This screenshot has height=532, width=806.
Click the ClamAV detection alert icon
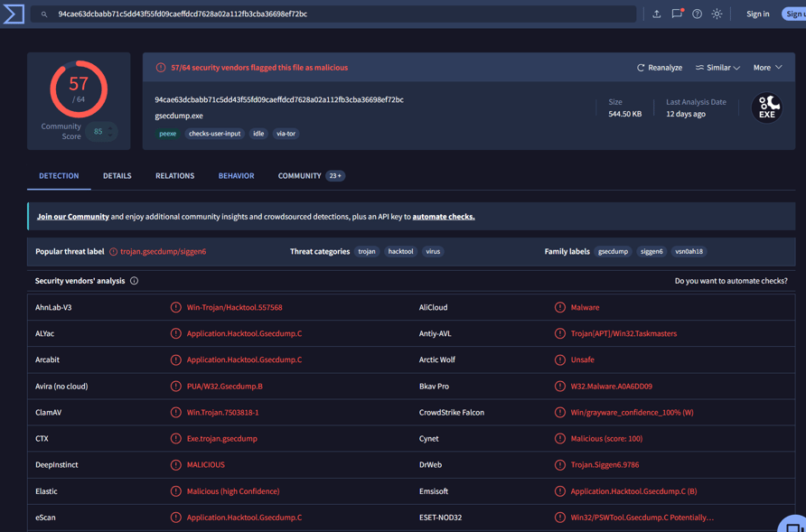176,412
